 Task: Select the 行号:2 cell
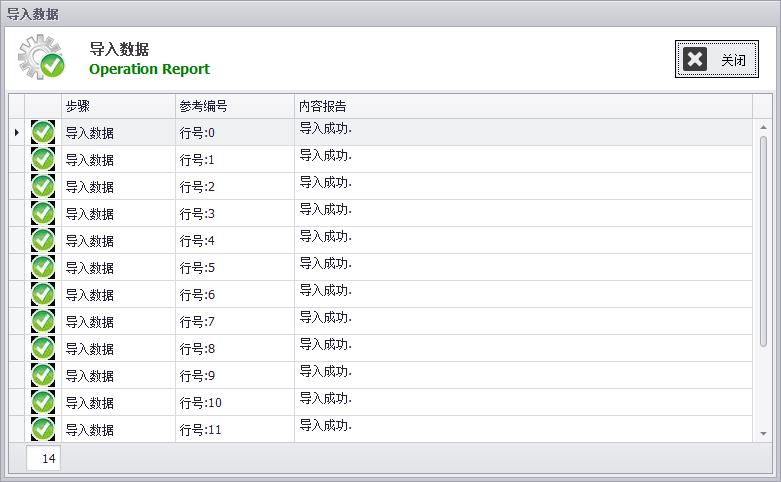234,187
